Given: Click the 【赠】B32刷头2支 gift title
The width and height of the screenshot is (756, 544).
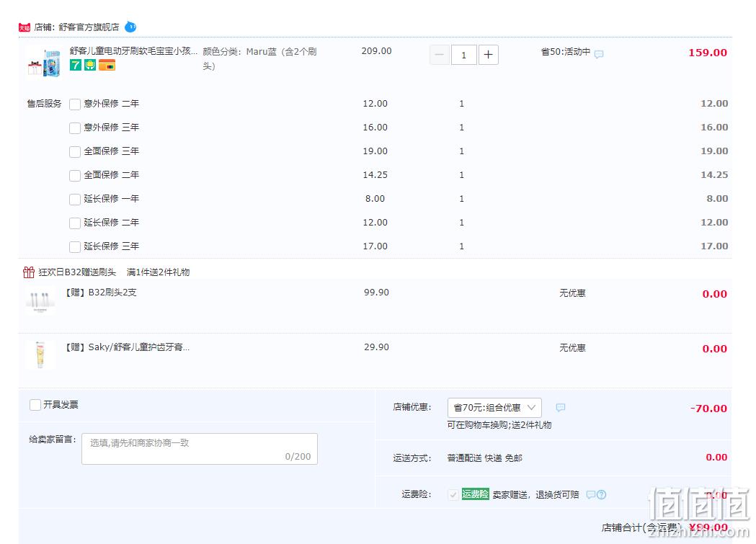Looking at the screenshot, I should (101, 293).
